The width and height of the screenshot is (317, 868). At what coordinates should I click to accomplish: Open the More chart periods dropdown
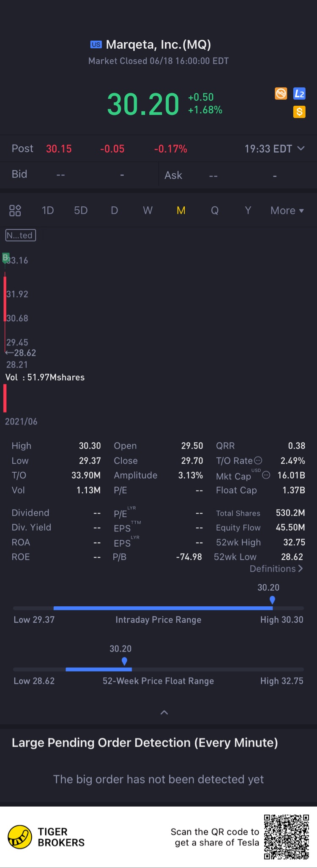point(287,211)
